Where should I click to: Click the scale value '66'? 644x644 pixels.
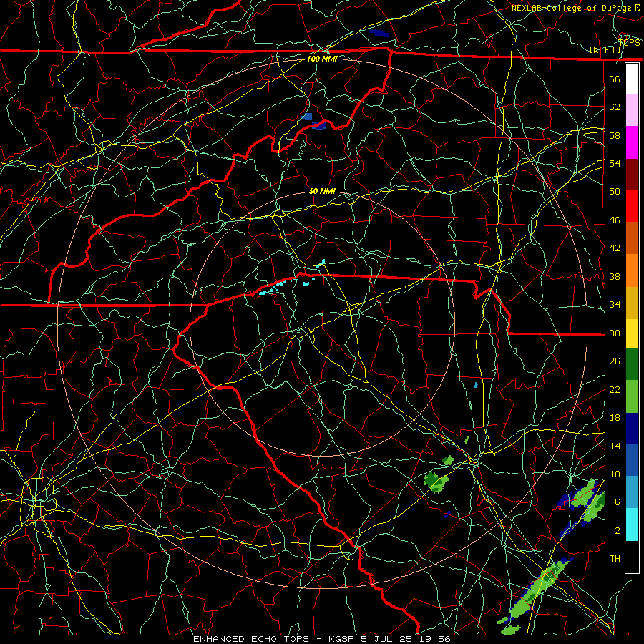coord(615,79)
